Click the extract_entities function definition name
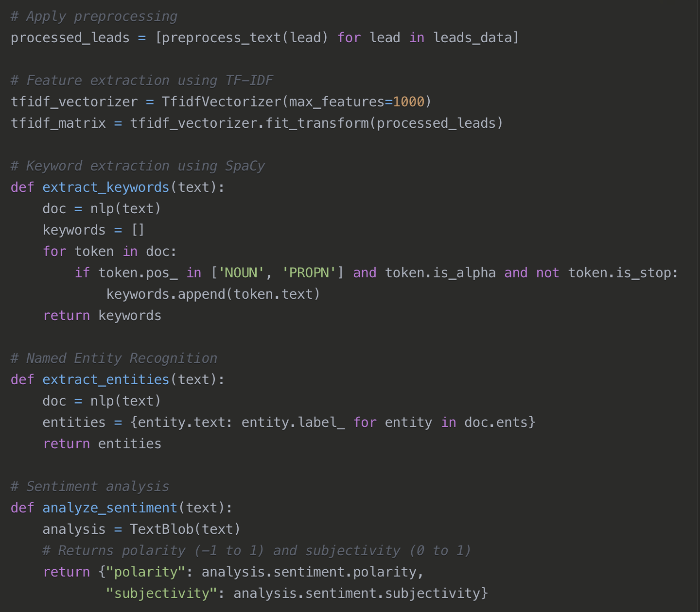 105,380
